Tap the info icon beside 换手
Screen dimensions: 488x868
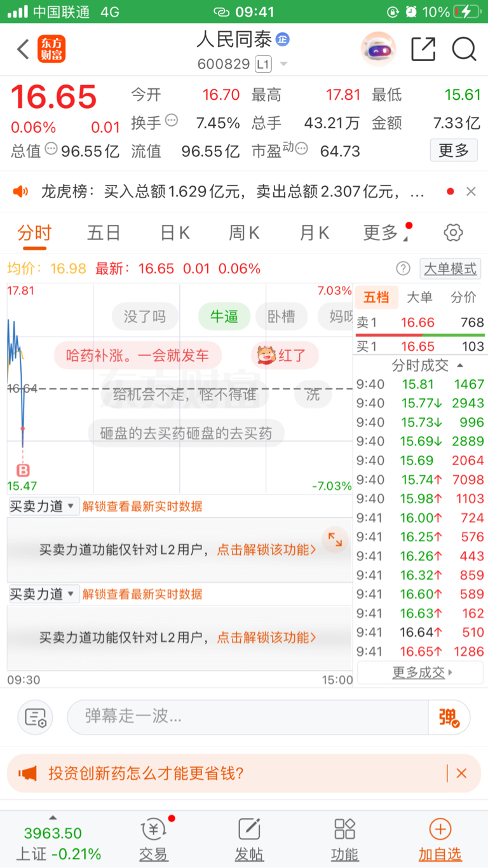pos(172,120)
